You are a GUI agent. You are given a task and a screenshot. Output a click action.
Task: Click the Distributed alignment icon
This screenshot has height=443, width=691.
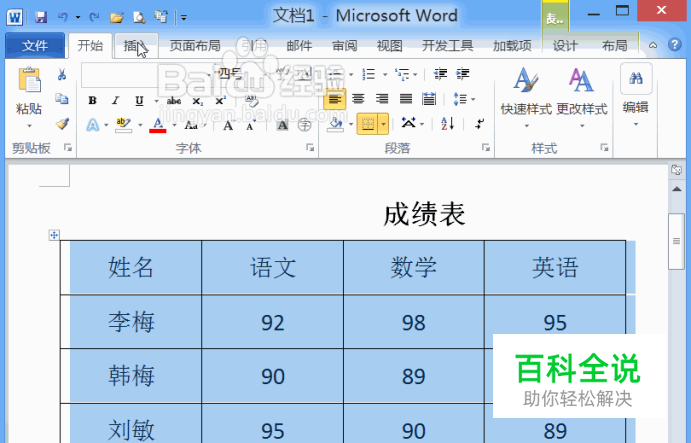[429, 99]
